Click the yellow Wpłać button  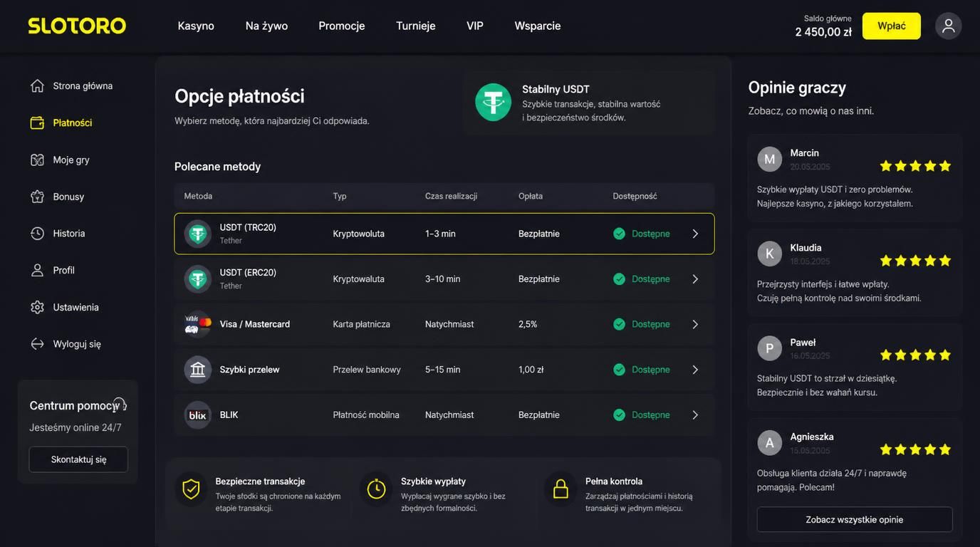coord(892,26)
